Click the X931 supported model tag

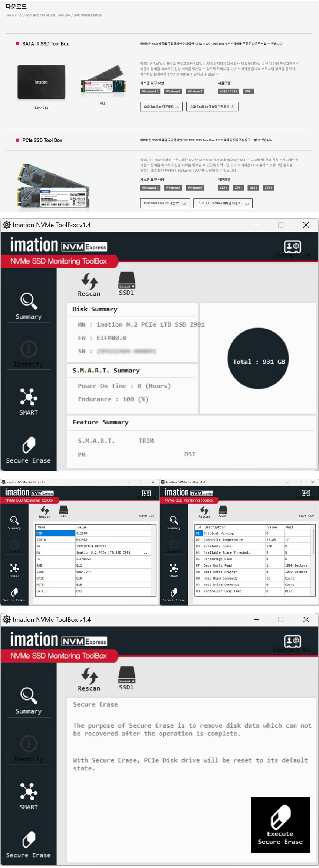239,188
